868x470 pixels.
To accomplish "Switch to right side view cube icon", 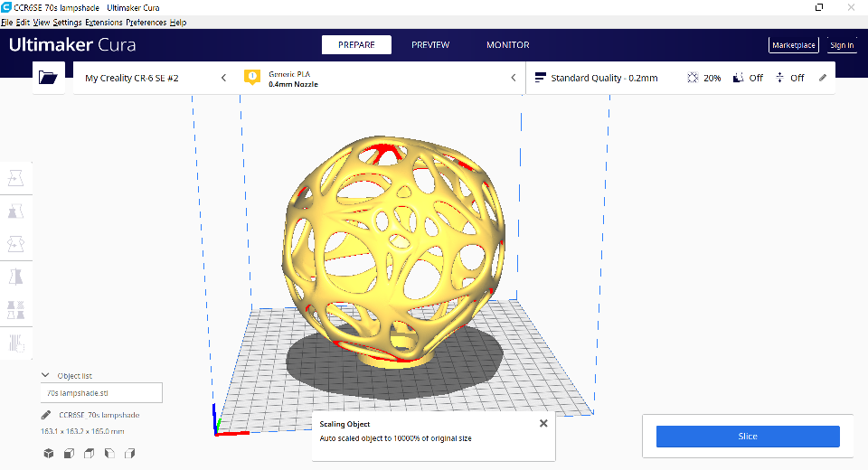I will (130, 454).
